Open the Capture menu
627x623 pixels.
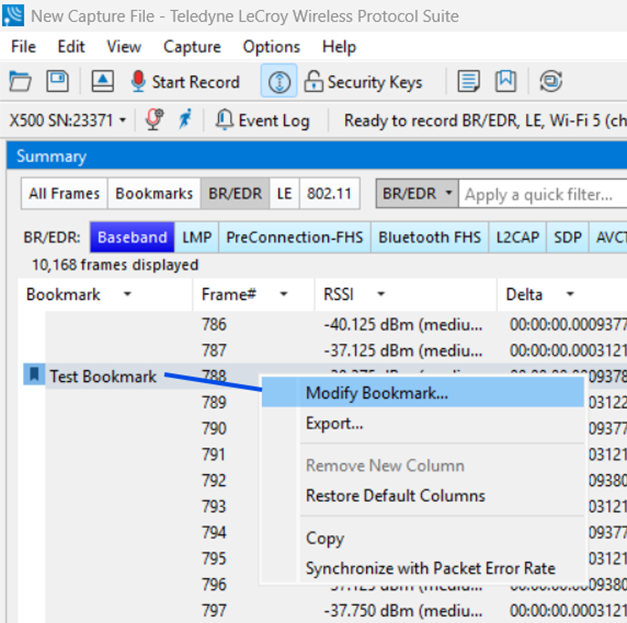192,47
